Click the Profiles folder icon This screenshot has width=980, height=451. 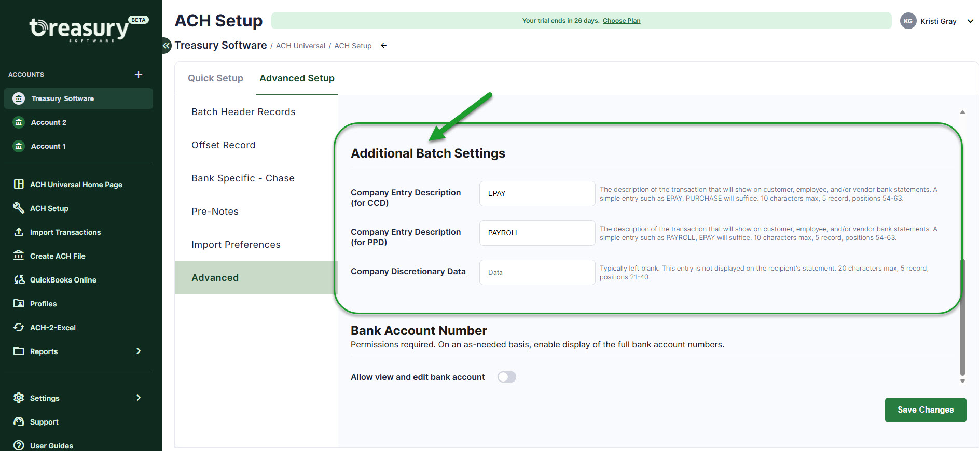click(x=19, y=303)
